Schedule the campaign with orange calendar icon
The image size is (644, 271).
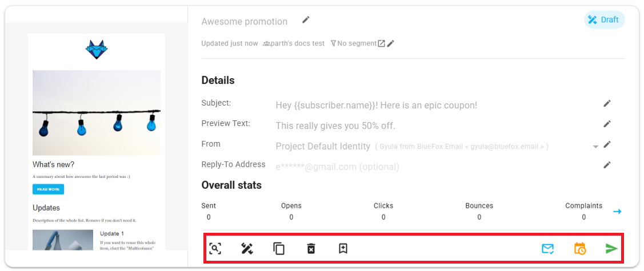pos(579,249)
